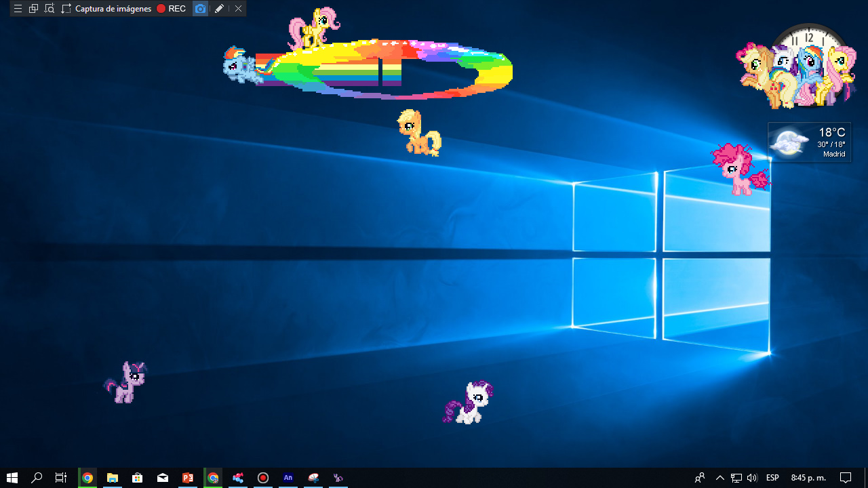This screenshot has width=868, height=488.
Task: Open the capture toolbar hamburger menu
Action: point(18,9)
